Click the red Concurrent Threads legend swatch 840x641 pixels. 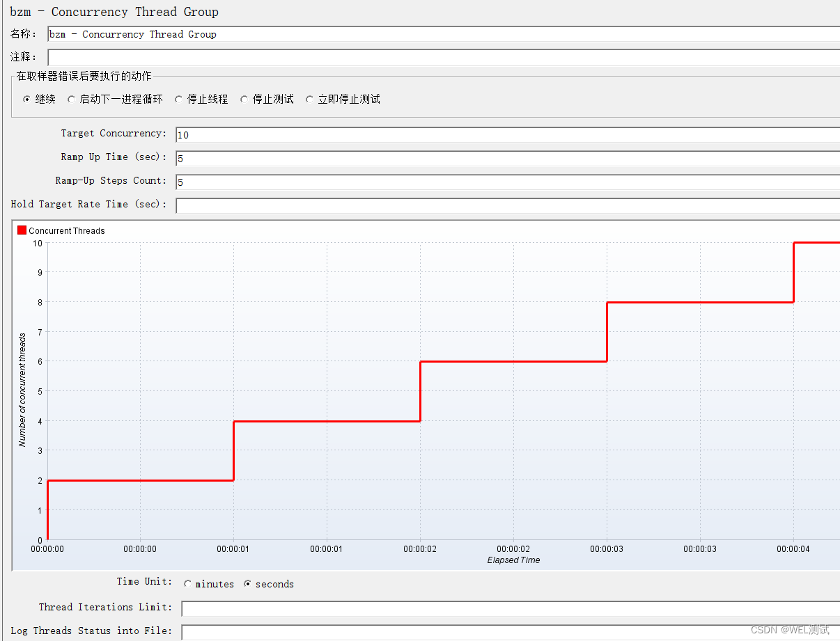22,230
